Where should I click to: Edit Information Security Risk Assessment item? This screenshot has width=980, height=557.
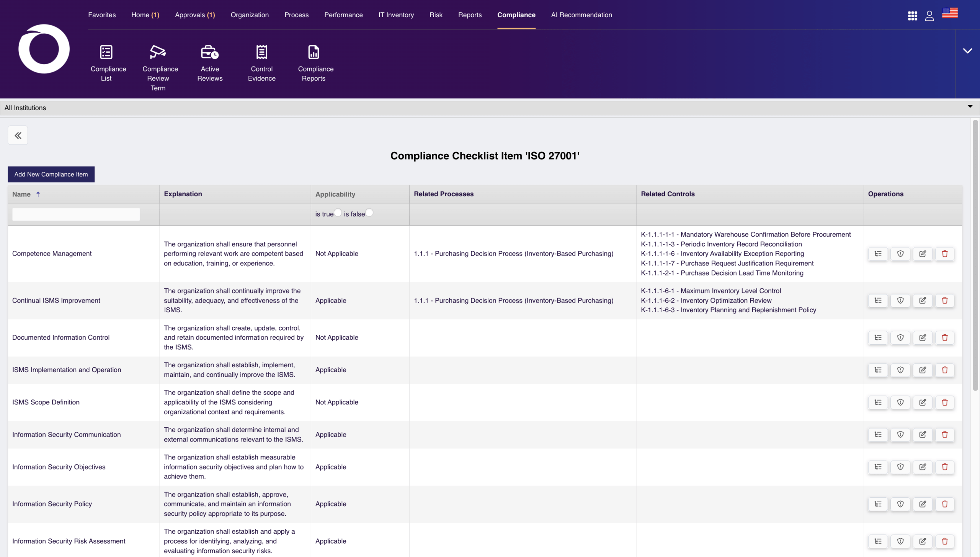(x=923, y=541)
